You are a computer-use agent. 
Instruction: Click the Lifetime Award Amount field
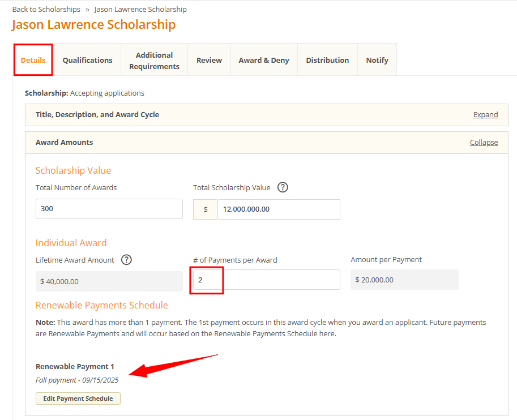(x=109, y=281)
